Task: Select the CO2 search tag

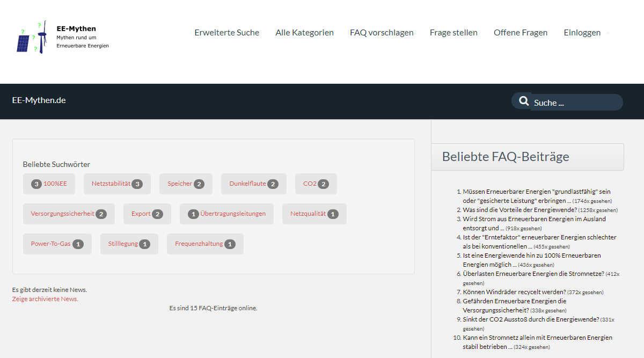Action: (316, 184)
